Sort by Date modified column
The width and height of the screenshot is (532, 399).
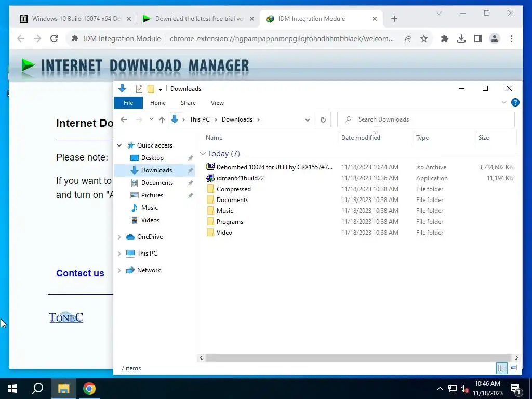click(361, 137)
